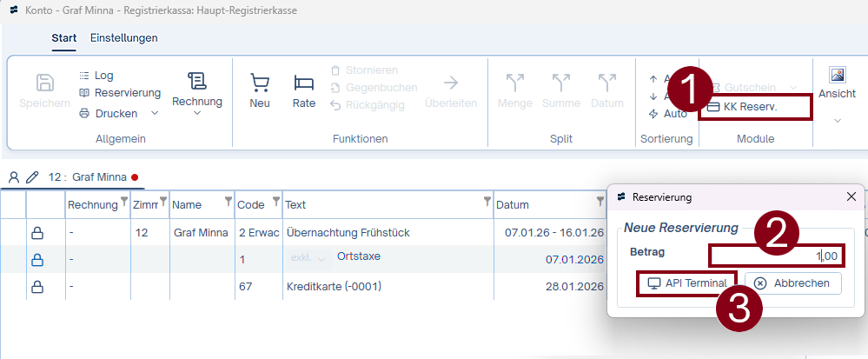Click Abbrechen in Reservierung dialog
868x359 pixels.
[792, 283]
